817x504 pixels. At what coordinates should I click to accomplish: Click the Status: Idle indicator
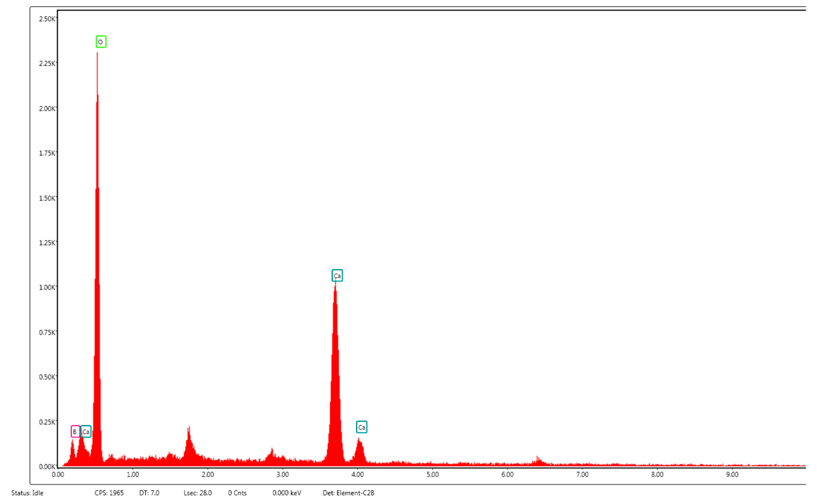tap(27, 493)
